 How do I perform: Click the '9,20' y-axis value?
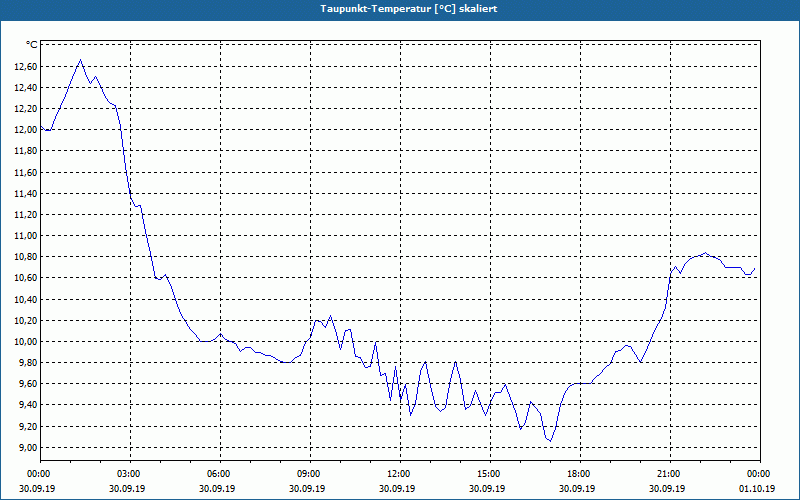[x=28, y=427]
